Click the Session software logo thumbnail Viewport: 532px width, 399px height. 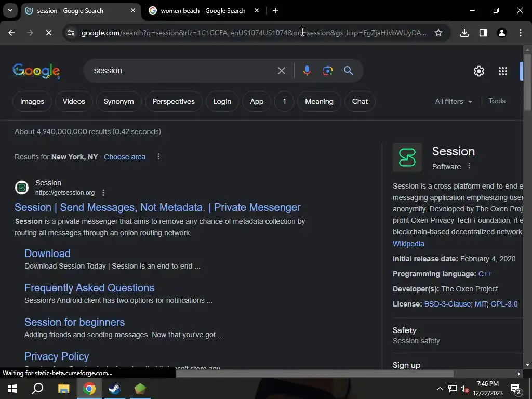407,157
